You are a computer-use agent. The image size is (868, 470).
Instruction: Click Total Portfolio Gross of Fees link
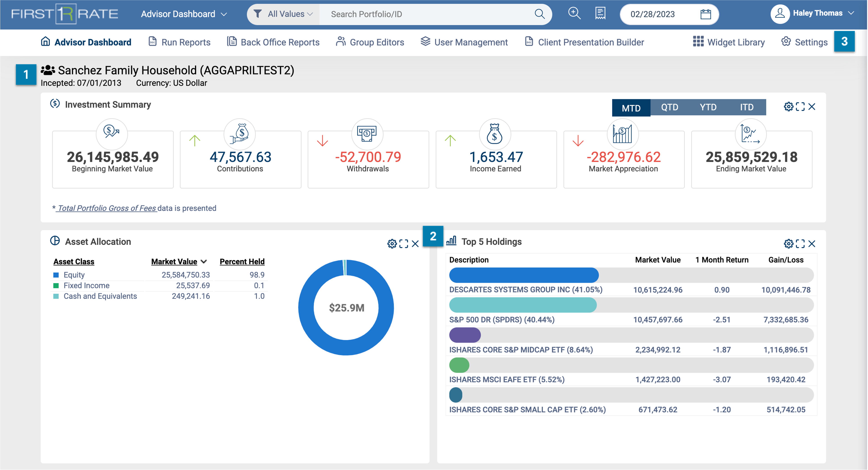pos(106,208)
